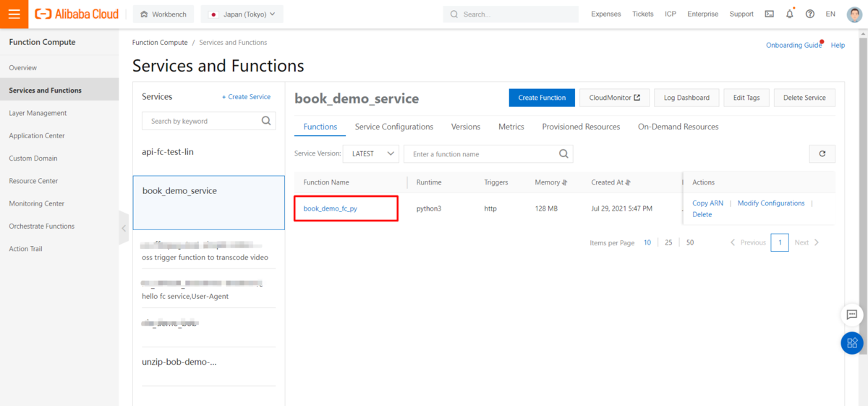The height and width of the screenshot is (406, 868).
Task: Open the Expenses menu
Action: [x=606, y=14]
